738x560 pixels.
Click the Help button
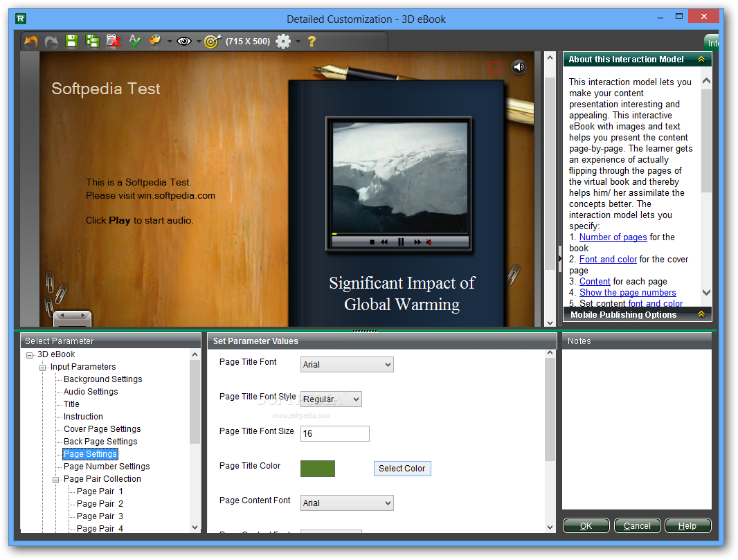click(x=687, y=525)
